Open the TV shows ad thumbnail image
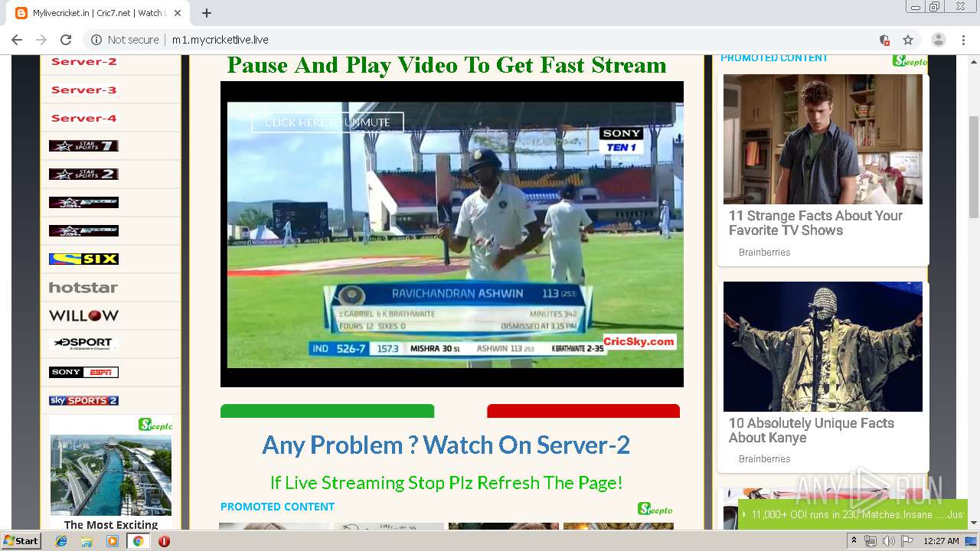 (823, 139)
